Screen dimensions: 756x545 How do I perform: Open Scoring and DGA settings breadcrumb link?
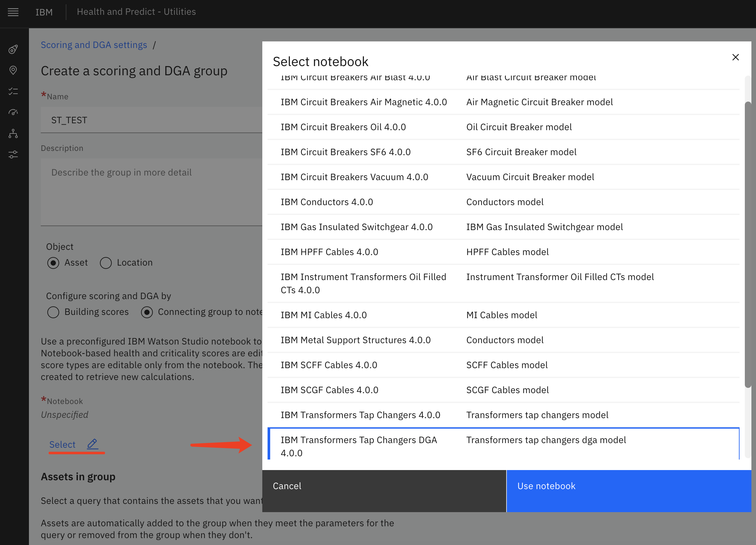click(94, 45)
